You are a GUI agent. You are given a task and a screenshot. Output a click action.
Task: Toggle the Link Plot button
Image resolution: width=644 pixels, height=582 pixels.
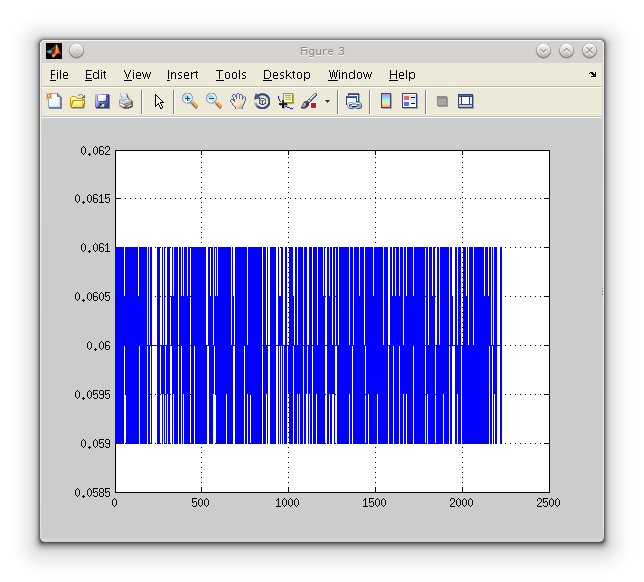click(353, 101)
